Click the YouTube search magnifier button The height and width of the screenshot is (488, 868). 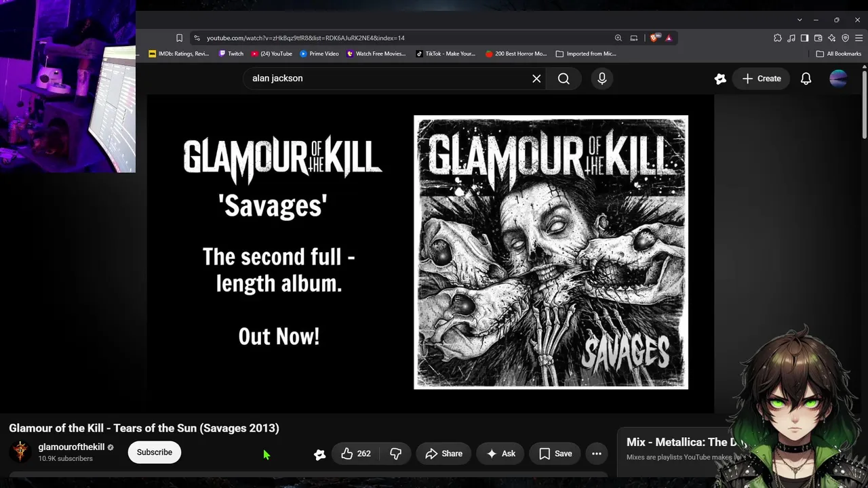point(564,79)
